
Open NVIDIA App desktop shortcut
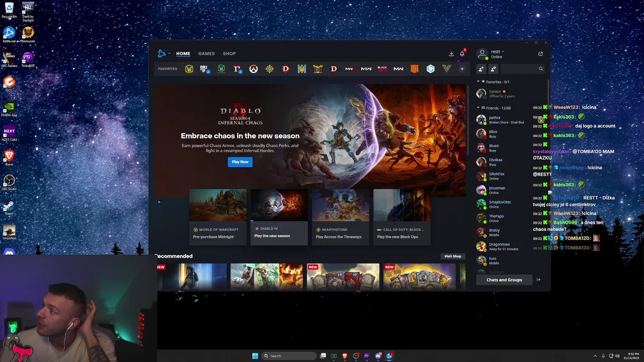pyautogui.click(x=9, y=109)
